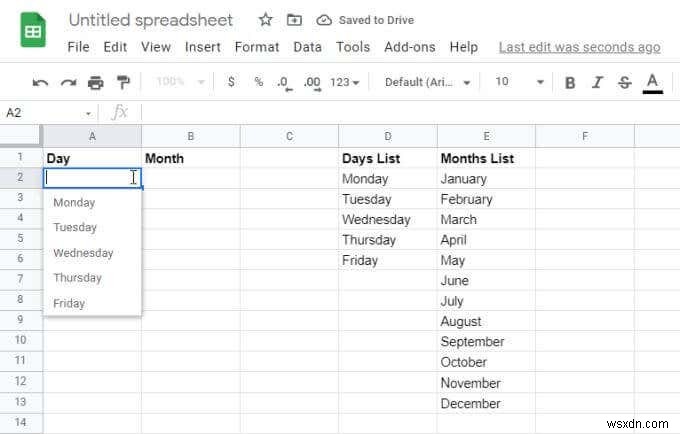Click the redo arrow icon
The height and width of the screenshot is (434, 680).
click(68, 83)
